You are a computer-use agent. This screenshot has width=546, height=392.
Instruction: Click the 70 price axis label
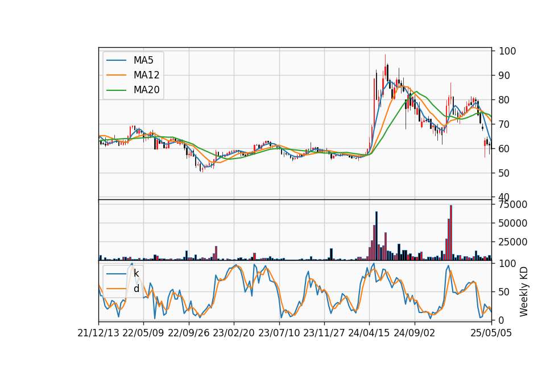(x=503, y=124)
